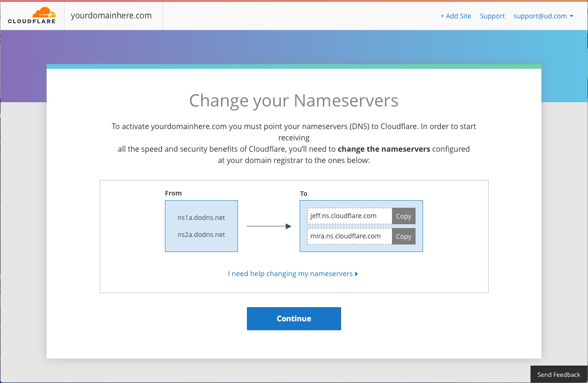Expand I need help changing my nameservers
This screenshot has width=588, height=383.
point(293,274)
